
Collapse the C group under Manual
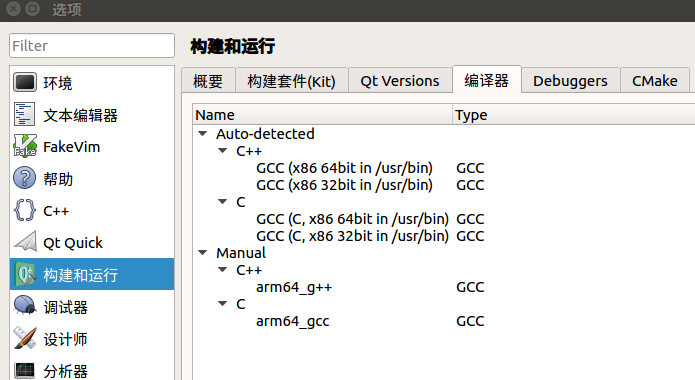point(223,303)
